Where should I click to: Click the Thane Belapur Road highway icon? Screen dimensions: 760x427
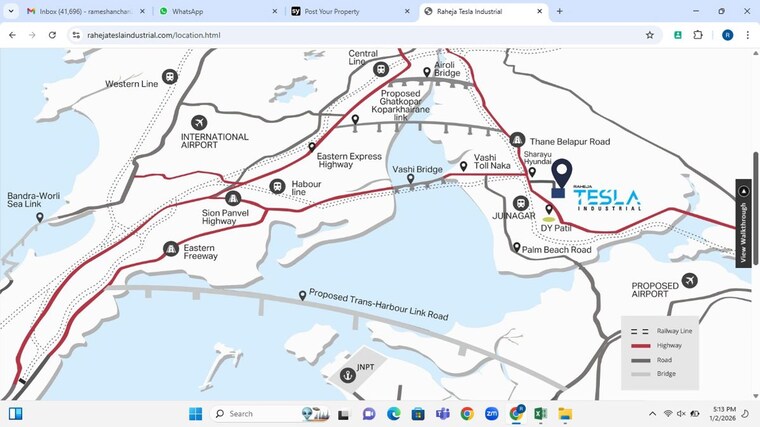(x=517, y=140)
